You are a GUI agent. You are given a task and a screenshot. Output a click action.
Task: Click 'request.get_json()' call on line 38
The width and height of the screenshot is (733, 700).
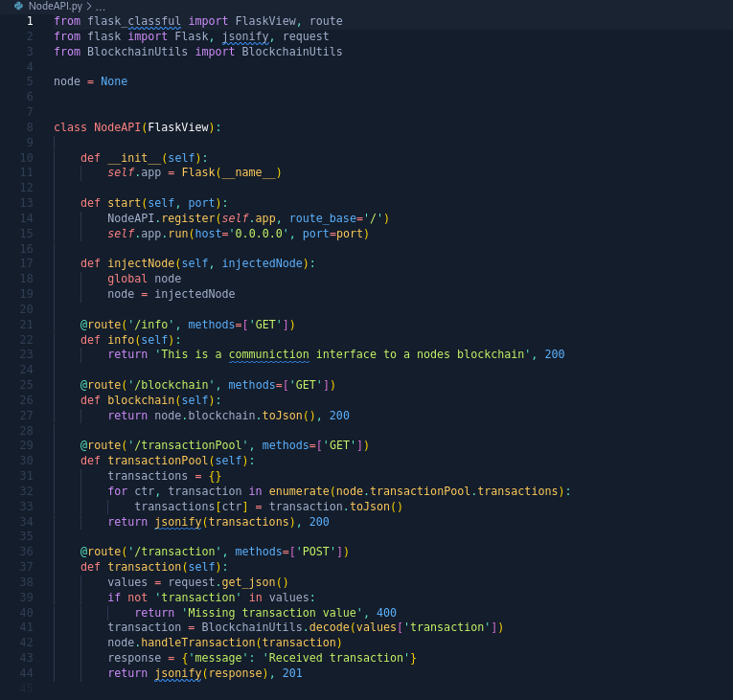point(228,582)
